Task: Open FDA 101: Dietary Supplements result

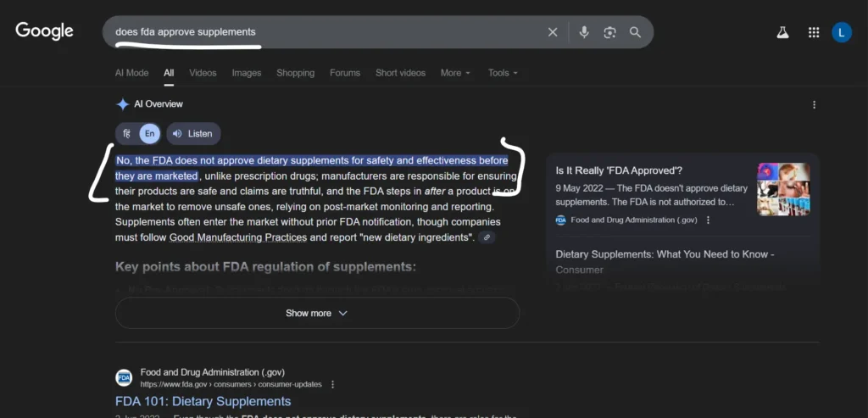Action: click(203, 401)
